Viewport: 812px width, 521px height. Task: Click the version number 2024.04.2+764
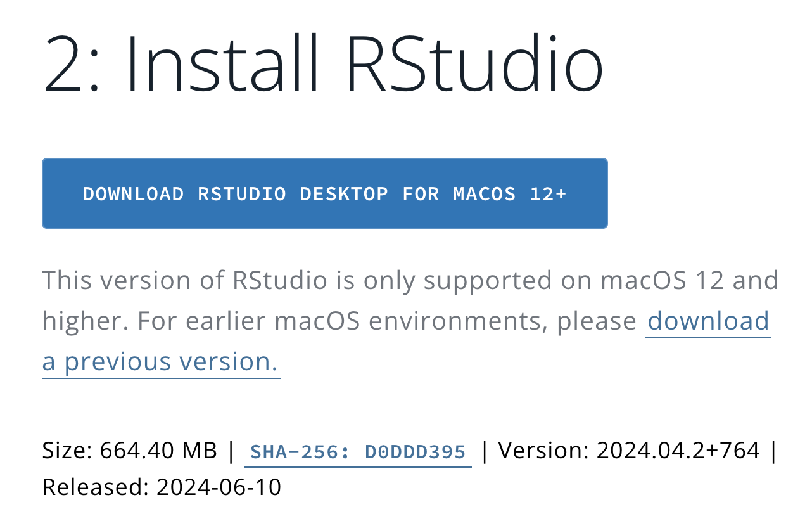click(678, 451)
